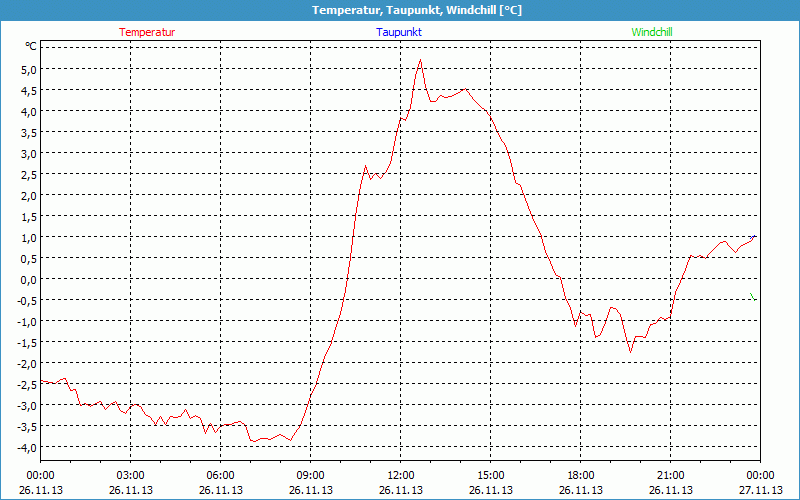Select the 15:00 time axis label
This screenshot has width=800, height=500.
coord(490,474)
